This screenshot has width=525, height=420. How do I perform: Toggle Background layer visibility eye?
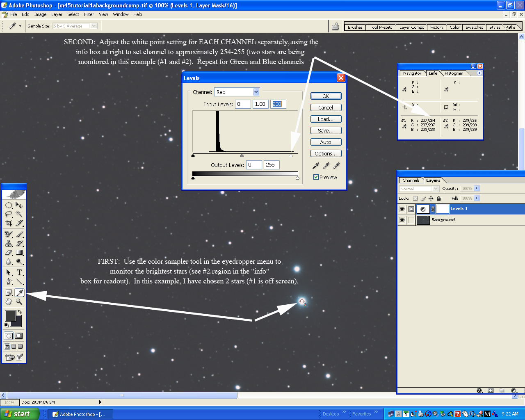pos(402,220)
